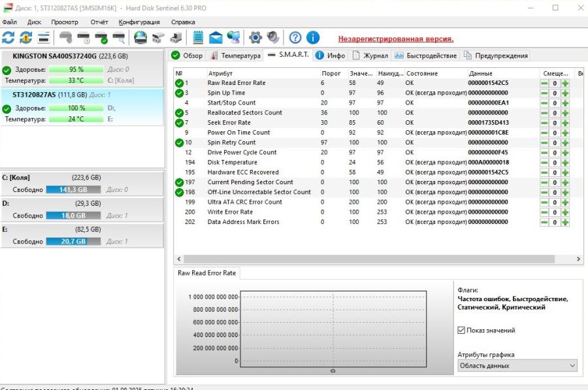This screenshot has height=390, width=588.
Task: Click the globe disk icon in toolbar
Action: (140, 37)
